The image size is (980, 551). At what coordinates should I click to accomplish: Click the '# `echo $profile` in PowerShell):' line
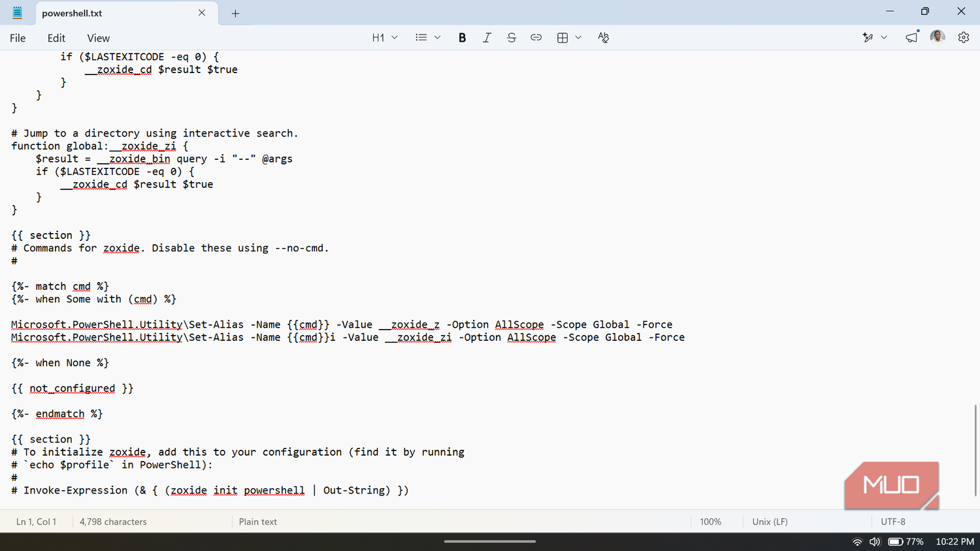112,465
